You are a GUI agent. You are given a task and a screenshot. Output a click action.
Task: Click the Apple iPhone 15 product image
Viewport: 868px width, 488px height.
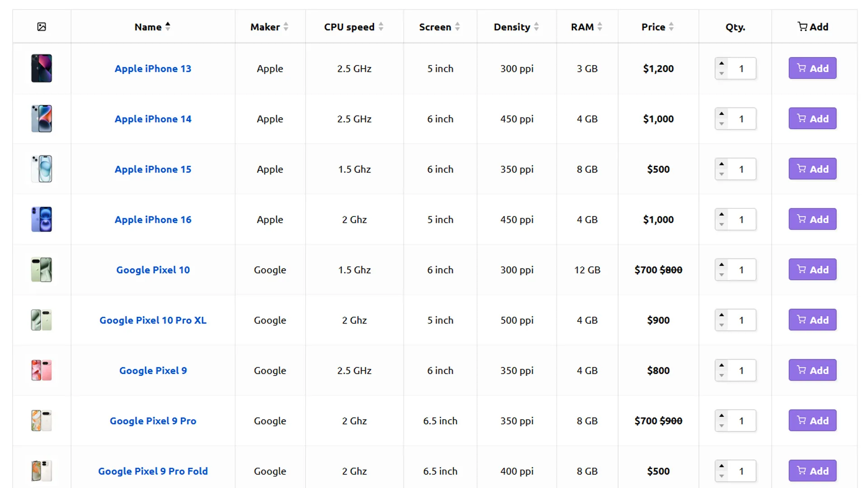(x=42, y=169)
